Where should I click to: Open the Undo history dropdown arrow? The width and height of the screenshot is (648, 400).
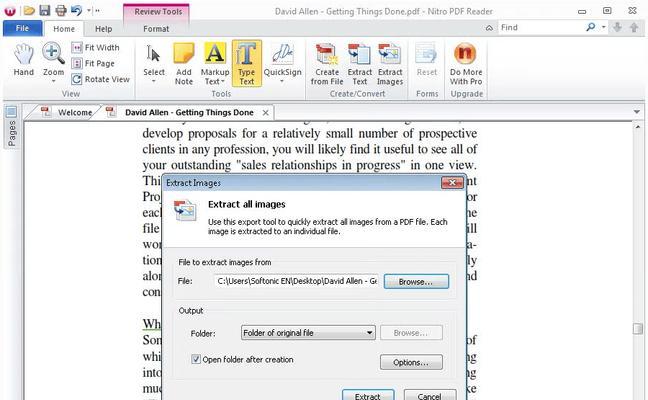[89, 11]
